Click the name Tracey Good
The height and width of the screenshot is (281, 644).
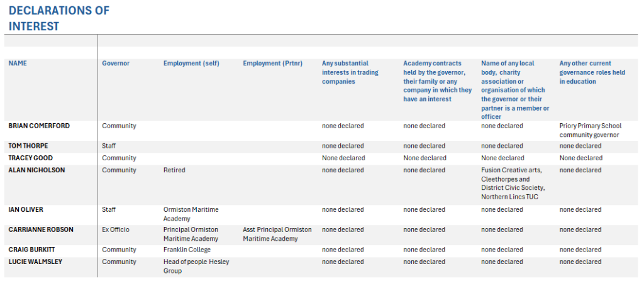[x=31, y=158]
